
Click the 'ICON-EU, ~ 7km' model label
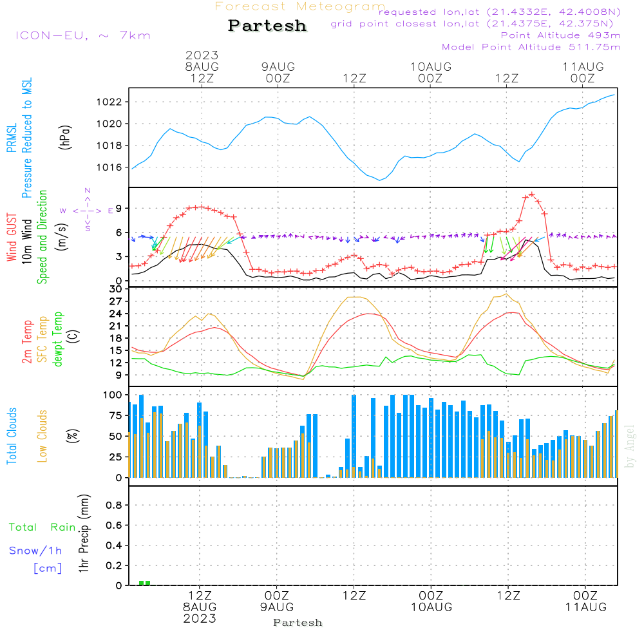tap(82, 35)
